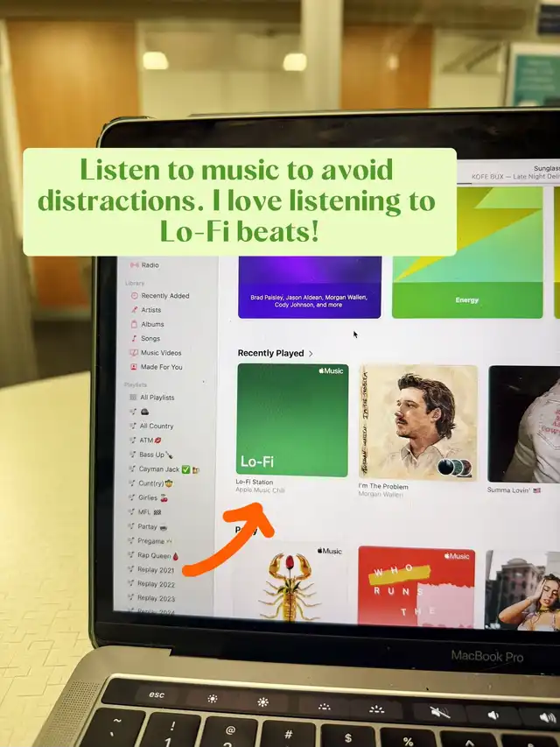Click the Recently Added clock icon

coord(134,296)
